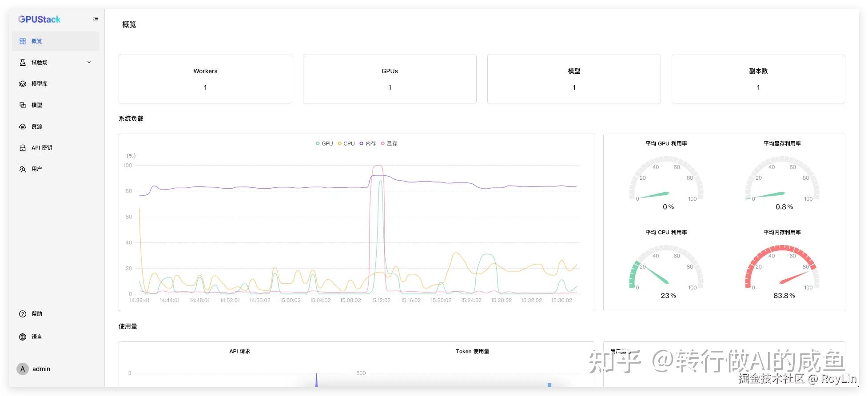Click the GPUStack logo

[40, 19]
